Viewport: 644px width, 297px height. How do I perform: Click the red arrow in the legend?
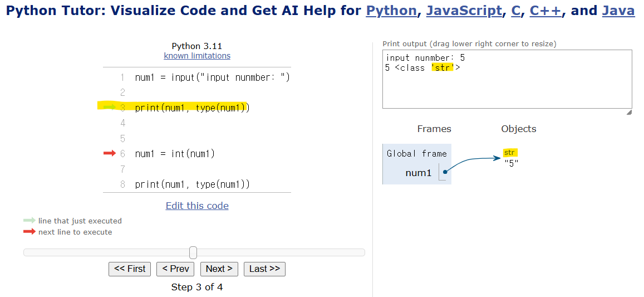(30, 232)
